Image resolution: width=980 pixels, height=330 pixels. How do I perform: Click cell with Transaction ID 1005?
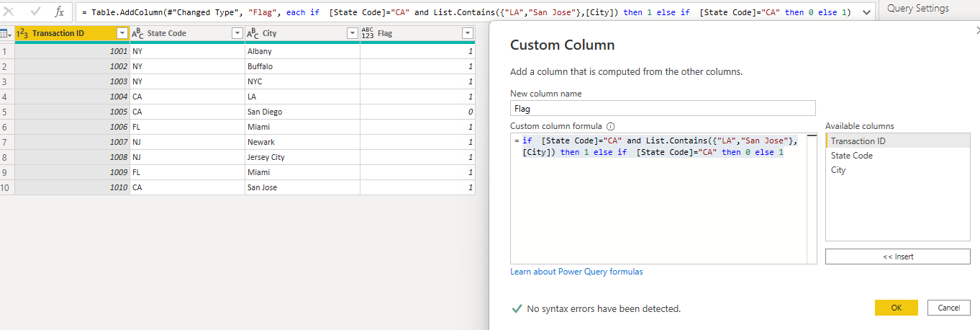click(x=72, y=112)
